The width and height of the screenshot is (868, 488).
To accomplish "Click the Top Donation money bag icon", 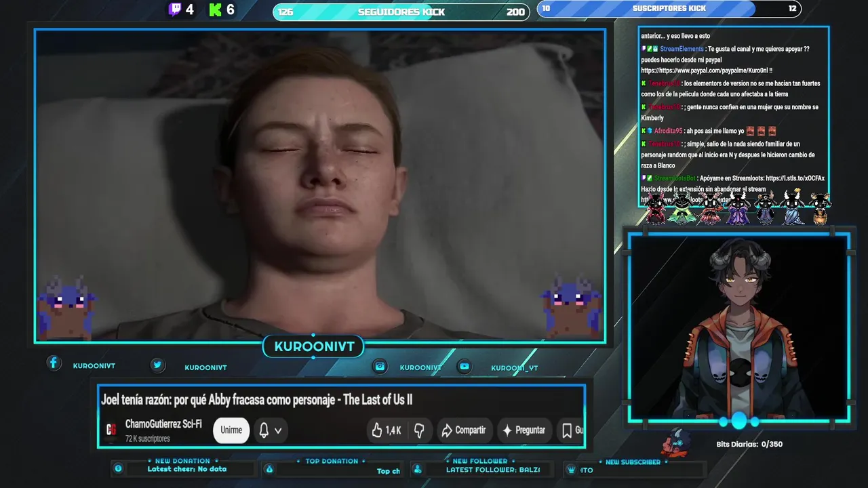I will click(x=269, y=468).
